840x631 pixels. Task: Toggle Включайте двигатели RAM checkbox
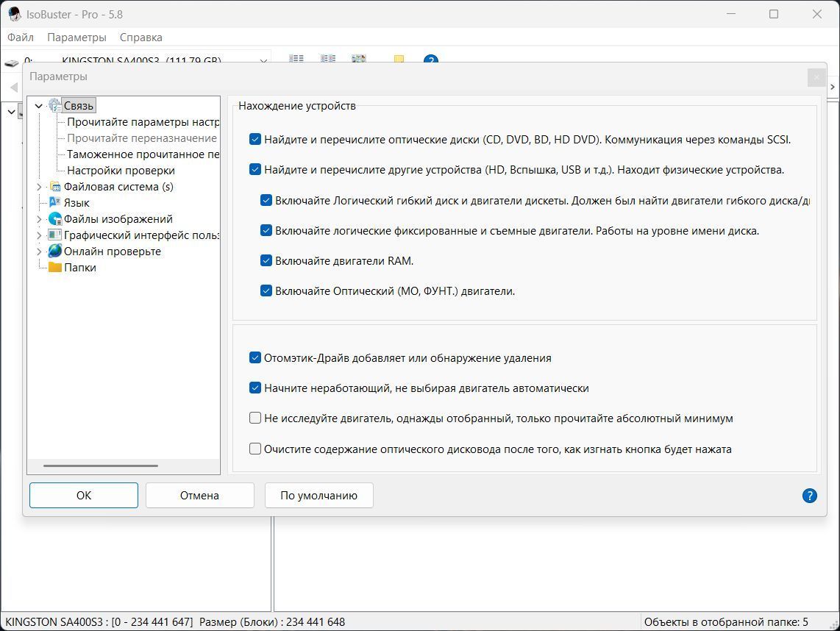(x=266, y=261)
